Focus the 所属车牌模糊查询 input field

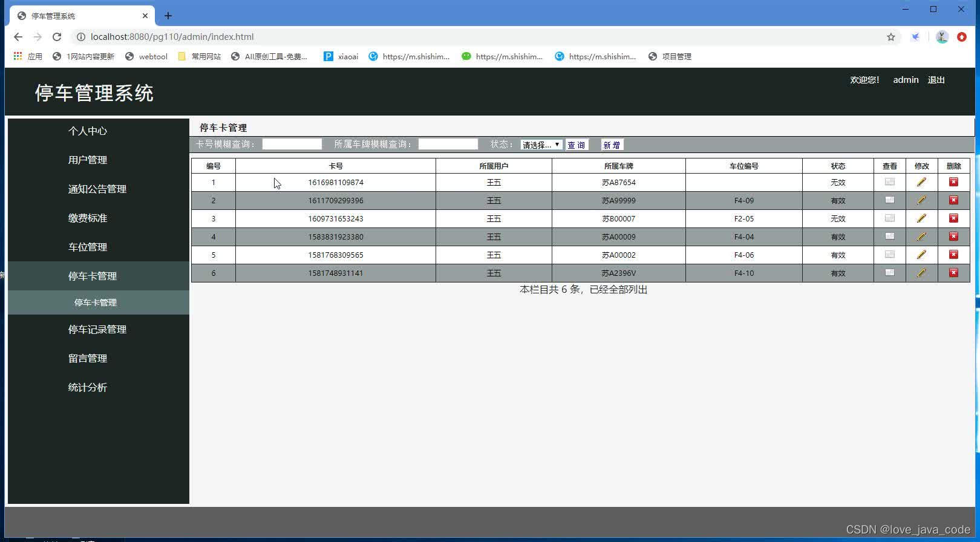[448, 144]
